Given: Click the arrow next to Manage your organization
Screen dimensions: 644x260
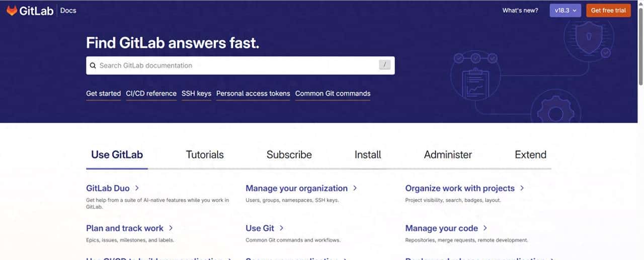Looking at the screenshot, I should (355, 188).
